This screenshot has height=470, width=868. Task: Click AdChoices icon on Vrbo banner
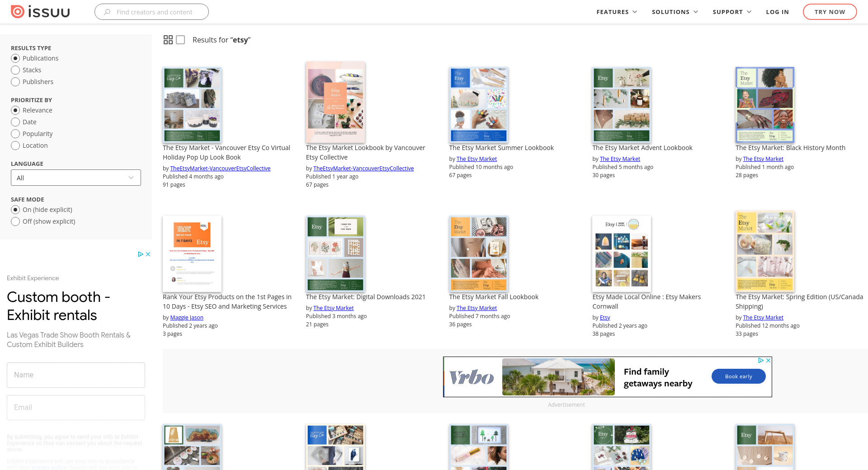[x=761, y=361]
